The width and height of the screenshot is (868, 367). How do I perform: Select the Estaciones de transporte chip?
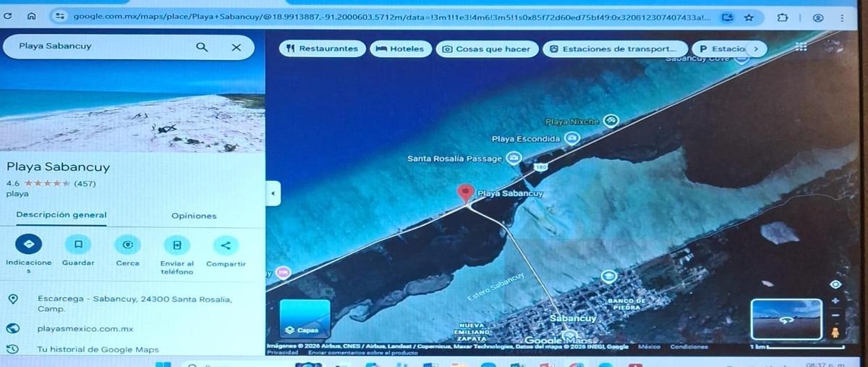point(615,49)
